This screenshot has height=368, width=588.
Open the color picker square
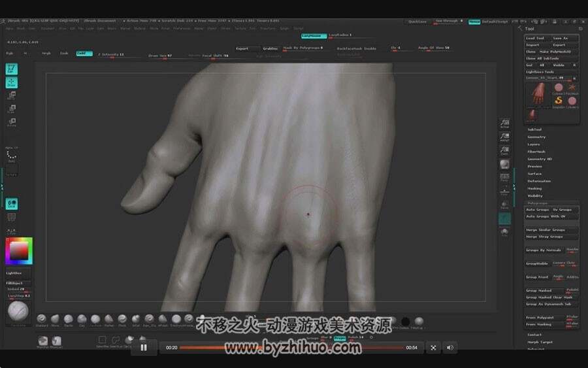coord(19,250)
